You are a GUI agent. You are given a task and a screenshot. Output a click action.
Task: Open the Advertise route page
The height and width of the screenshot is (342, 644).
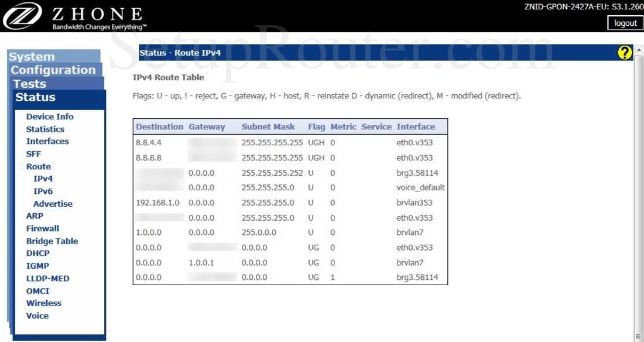[52, 204]
